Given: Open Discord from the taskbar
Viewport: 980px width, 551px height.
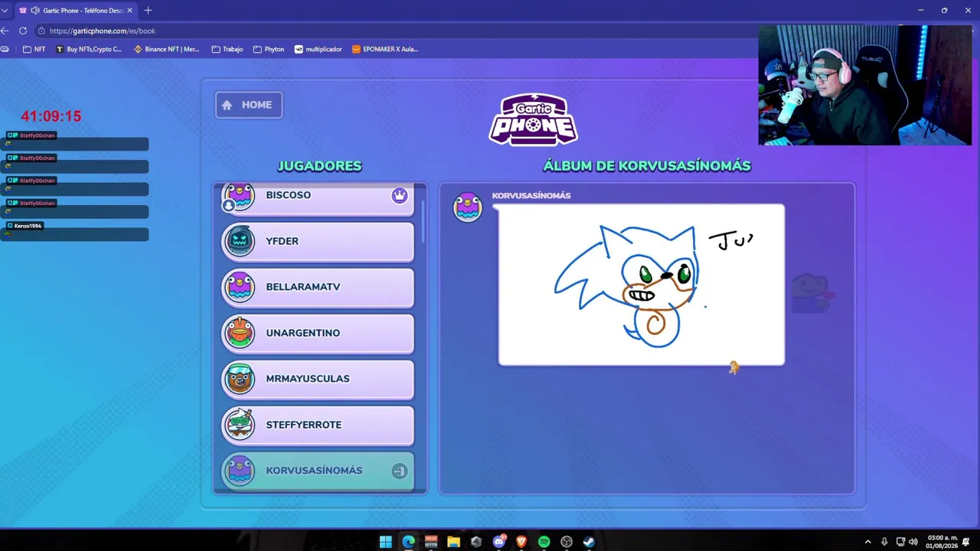Looking at the screenshot, I should pyautogui.click(x=499, y=542).
